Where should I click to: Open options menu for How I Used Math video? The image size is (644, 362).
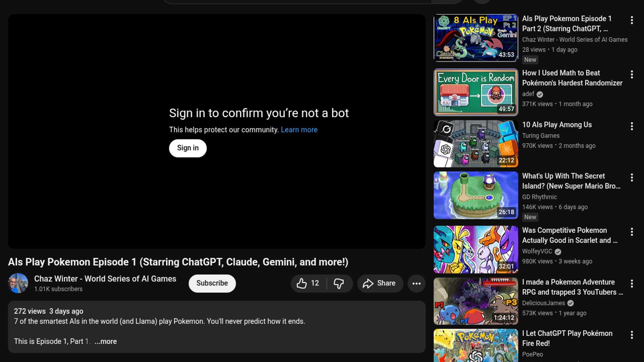click(x=632, y=74)
